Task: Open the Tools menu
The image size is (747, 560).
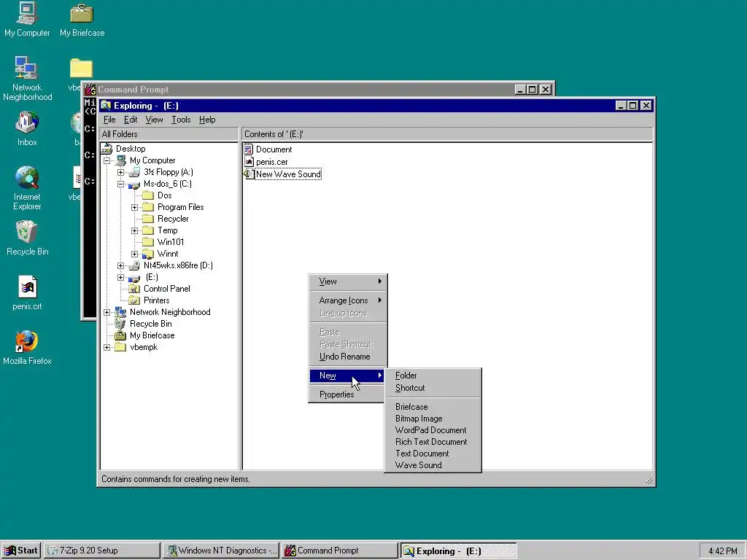Action: coord(181,120)
